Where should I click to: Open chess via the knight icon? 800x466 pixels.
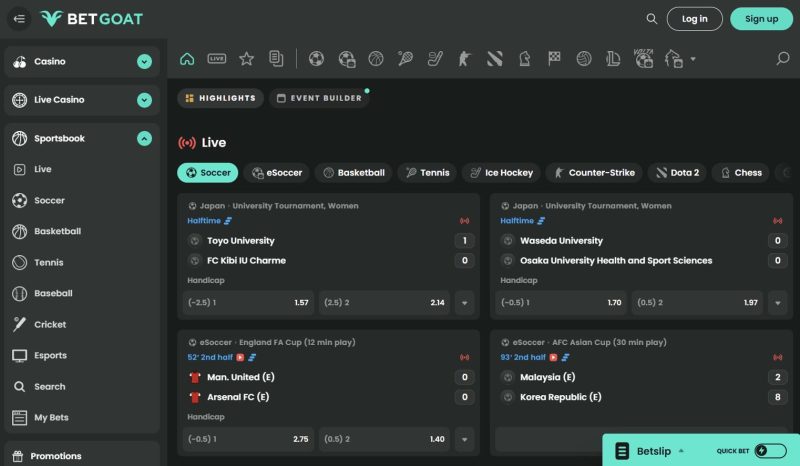[524, 59]
